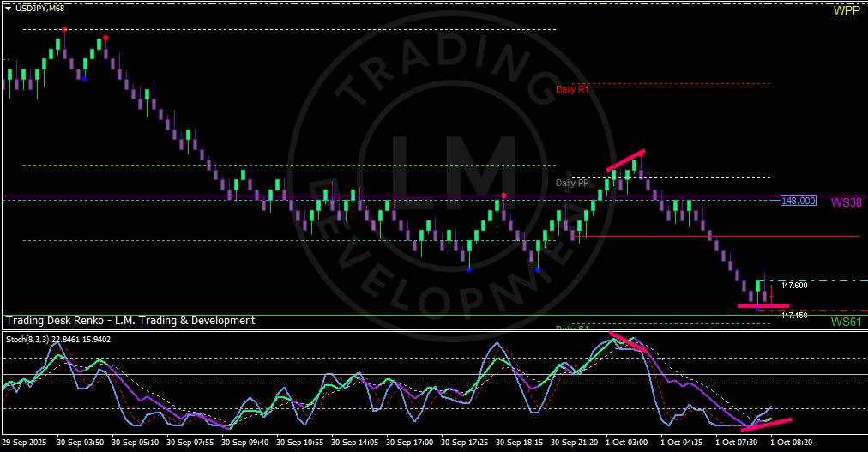This screenshot has width=868, height=452.
Task: Click the Daily PP label
Action: pyautogui.click(x=572, y=184)
